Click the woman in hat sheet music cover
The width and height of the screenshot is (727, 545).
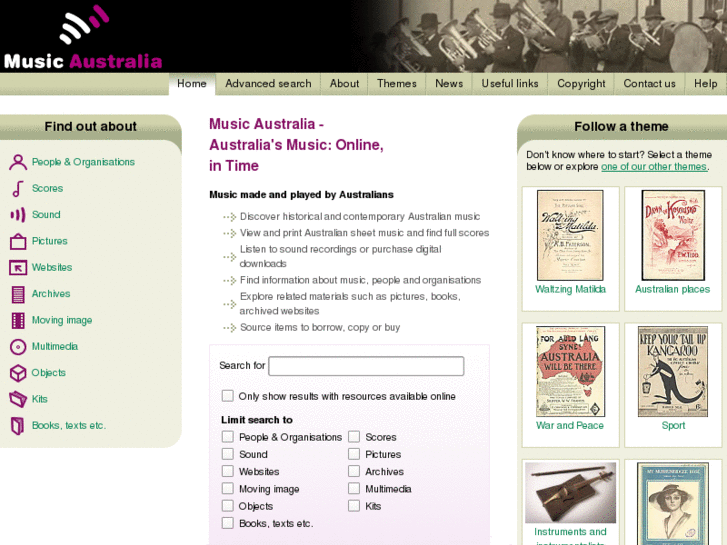(673, 504)
